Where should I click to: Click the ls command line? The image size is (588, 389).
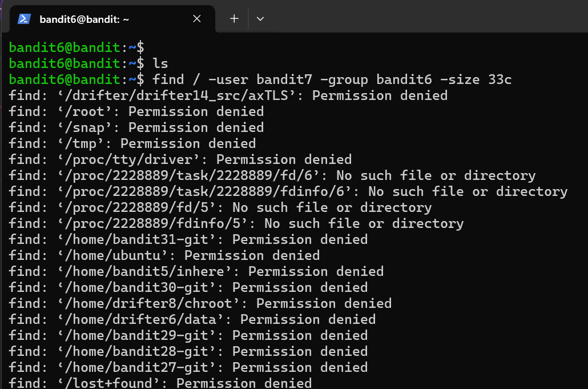tap(160, 63)
